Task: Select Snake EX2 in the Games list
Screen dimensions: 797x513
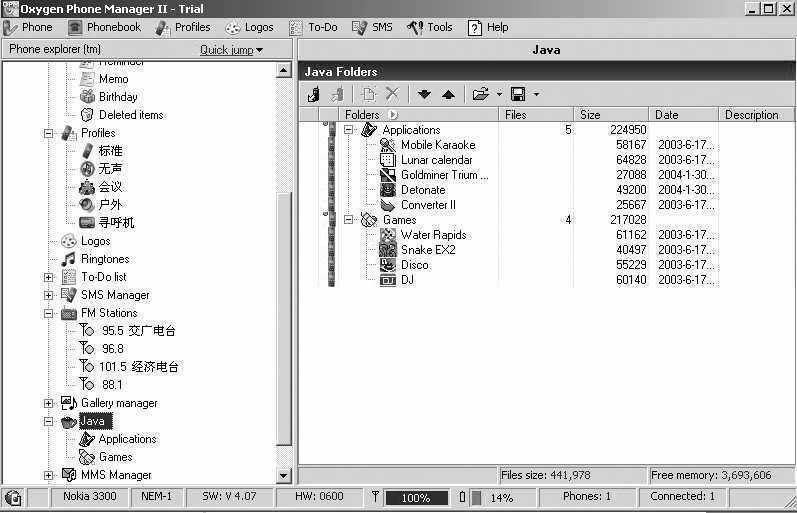Action: 427,250
